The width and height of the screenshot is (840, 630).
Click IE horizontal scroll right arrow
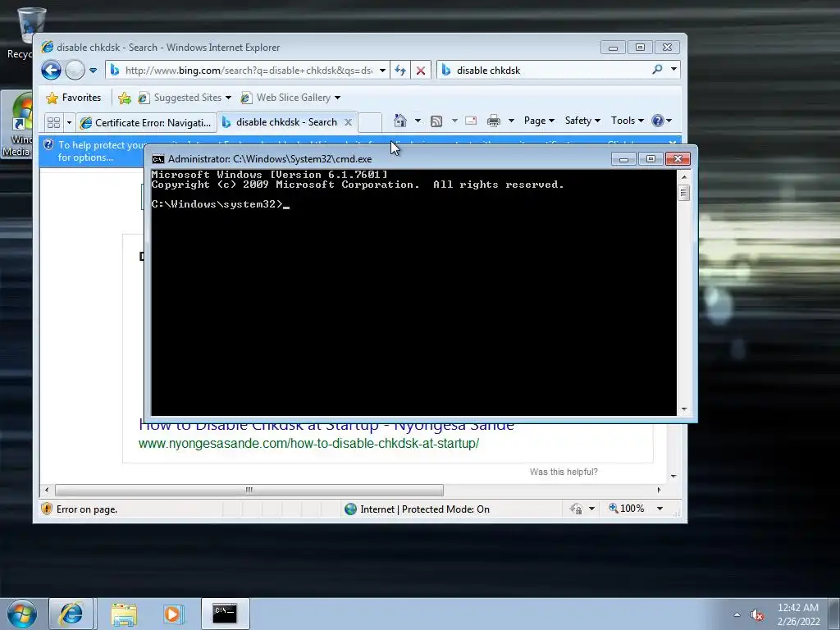659,490
